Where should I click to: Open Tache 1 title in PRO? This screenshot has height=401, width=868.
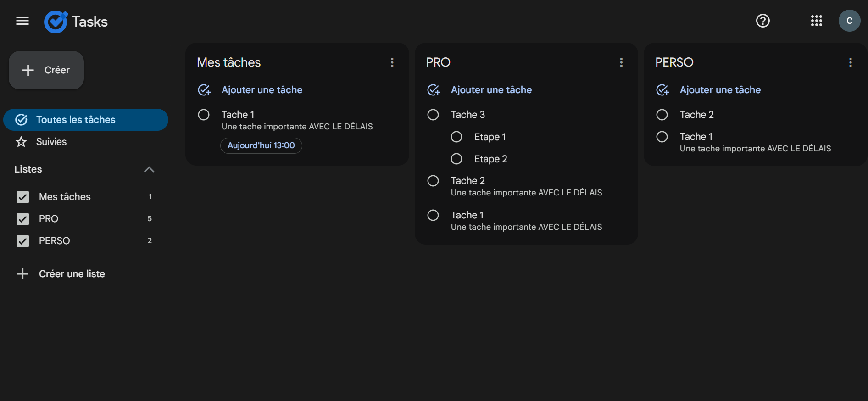[467, 215]
